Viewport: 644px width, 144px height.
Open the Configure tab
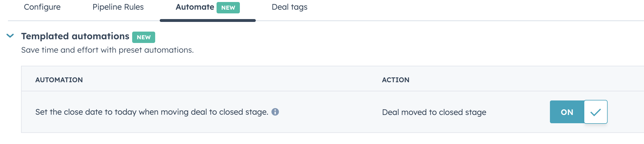click(42, 7)
